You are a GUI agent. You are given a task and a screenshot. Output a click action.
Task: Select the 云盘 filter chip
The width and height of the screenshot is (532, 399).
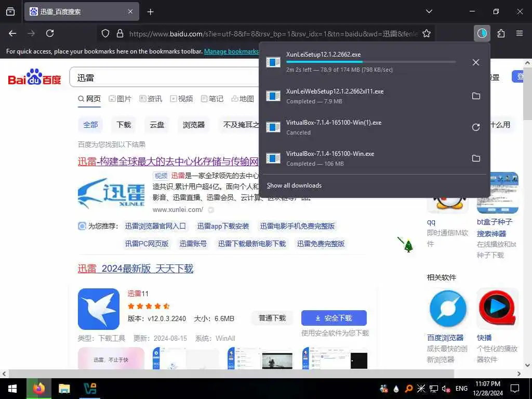(x=157, y=125)
